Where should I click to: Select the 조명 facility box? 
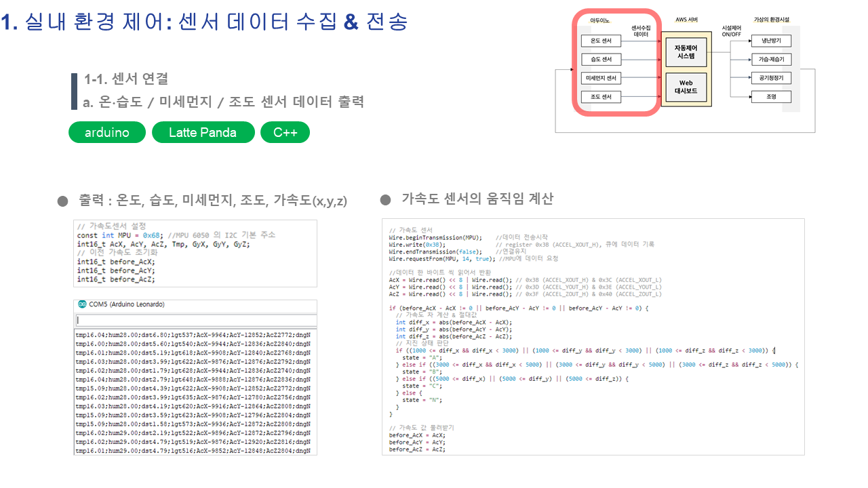[771, 97]
